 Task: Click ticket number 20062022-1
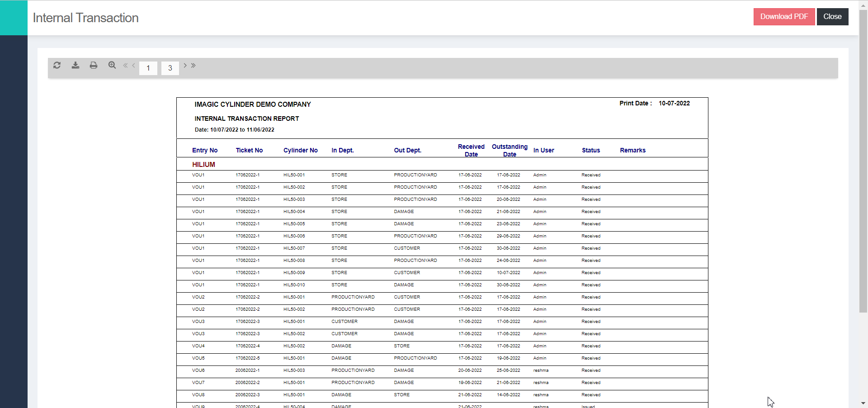click(248, 370)
